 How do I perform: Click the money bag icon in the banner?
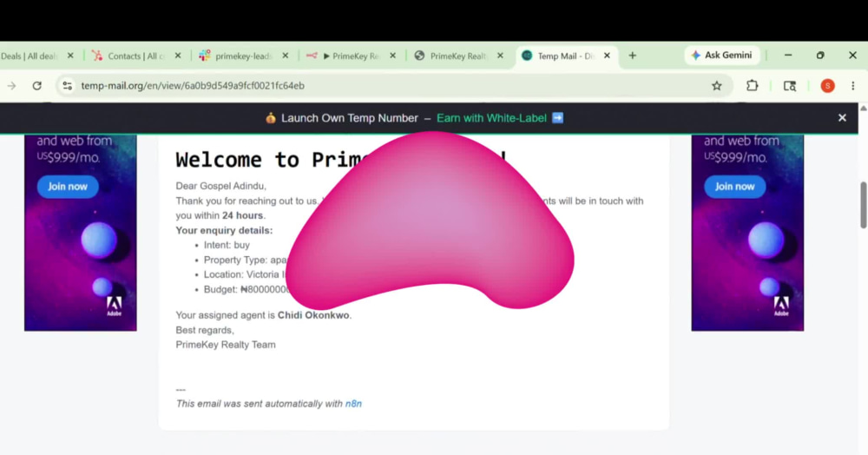270,118
